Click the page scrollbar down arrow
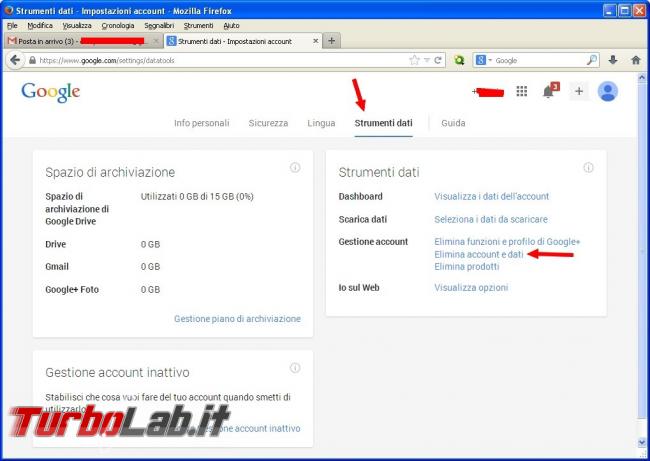 642,443
